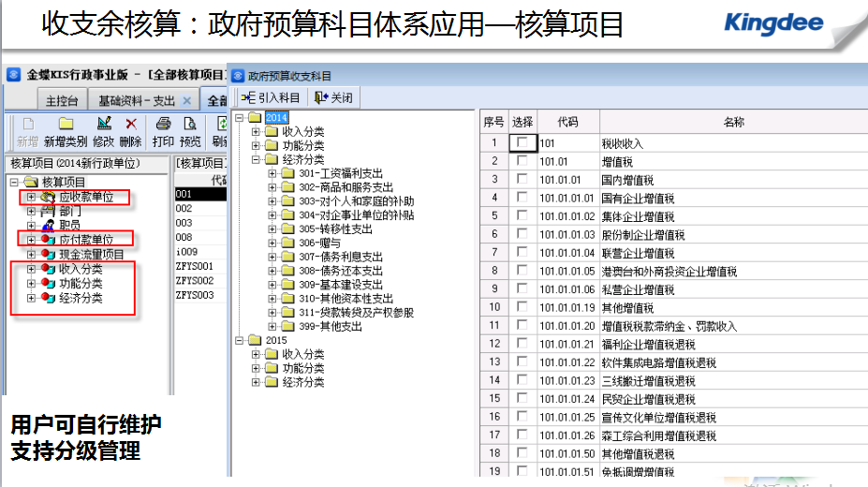Collapse 经济分类 under 2014

[x=256, y=159]
